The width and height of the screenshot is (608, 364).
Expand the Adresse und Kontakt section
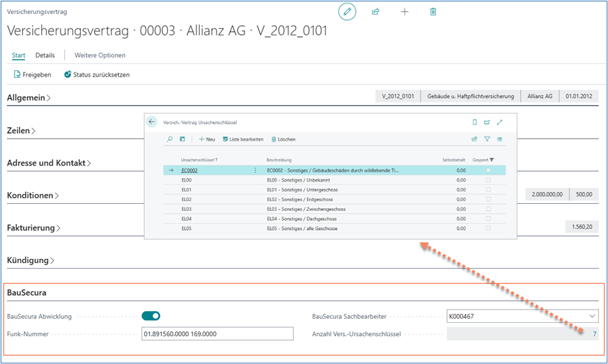click(x=49, y=164)
